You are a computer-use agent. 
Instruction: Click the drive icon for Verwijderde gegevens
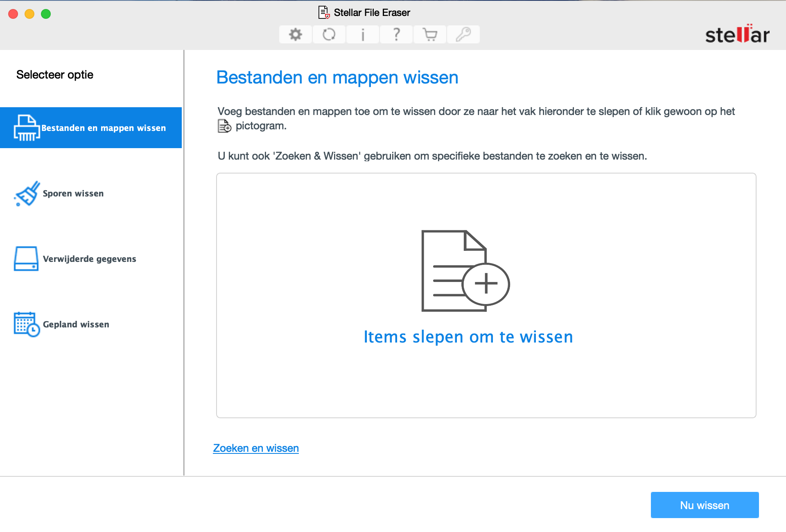(x=26, y=259)
